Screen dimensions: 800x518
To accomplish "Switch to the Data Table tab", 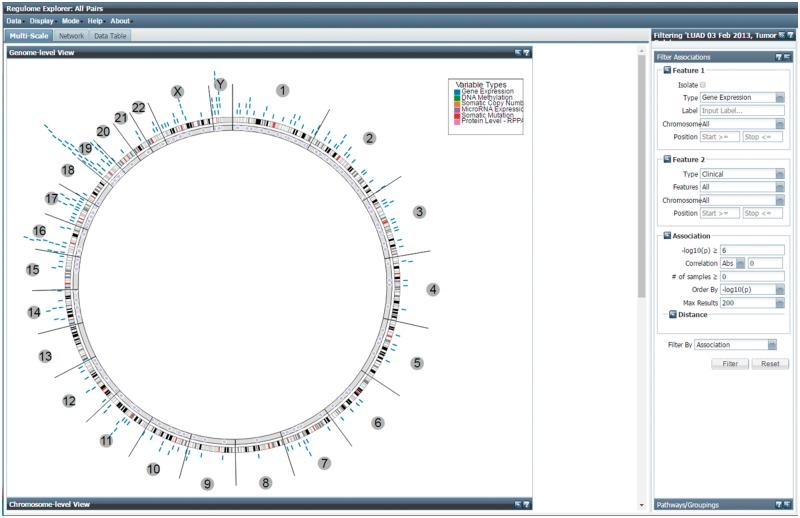I will click(x=110, y=36).
